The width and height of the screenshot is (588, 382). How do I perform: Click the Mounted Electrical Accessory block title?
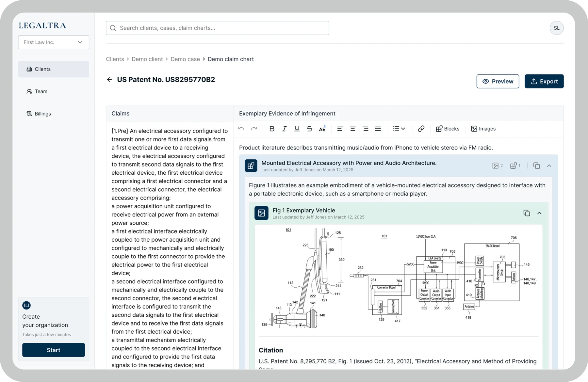tap(349, 163)
